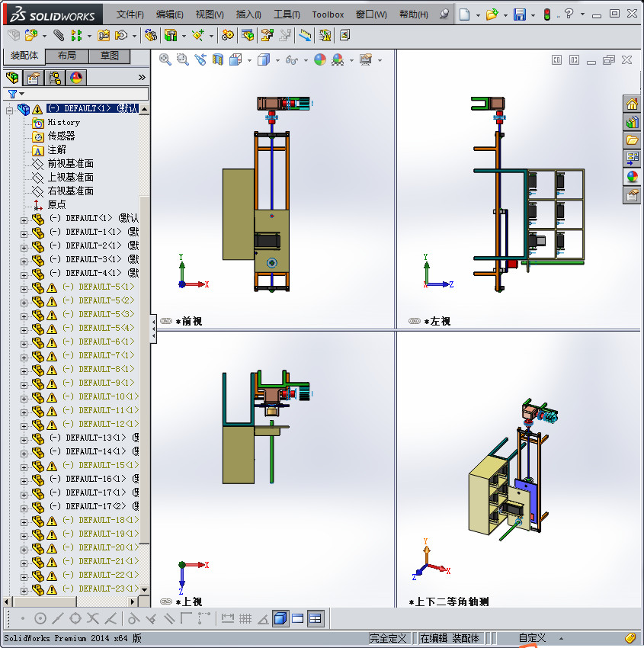Viewport: 644px width, 648px height.
Task: Open the DisplayManager tab
Action: (76, 78)
